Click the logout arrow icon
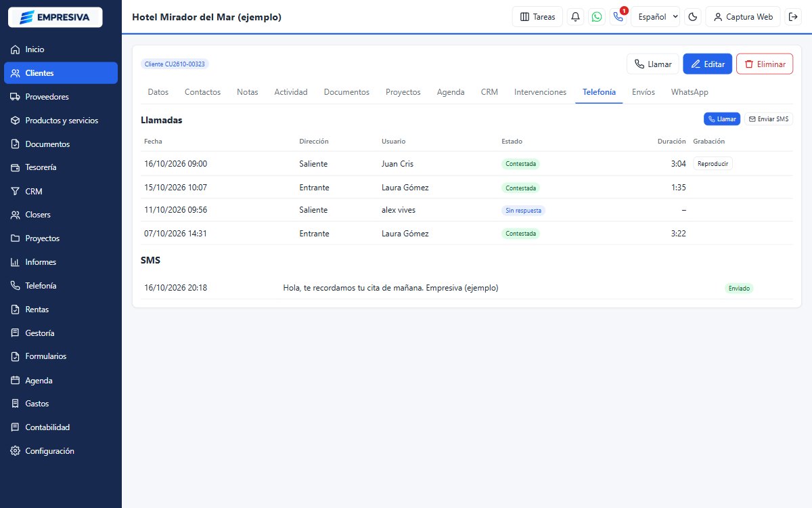812x508 pixels. pos(794,17)
